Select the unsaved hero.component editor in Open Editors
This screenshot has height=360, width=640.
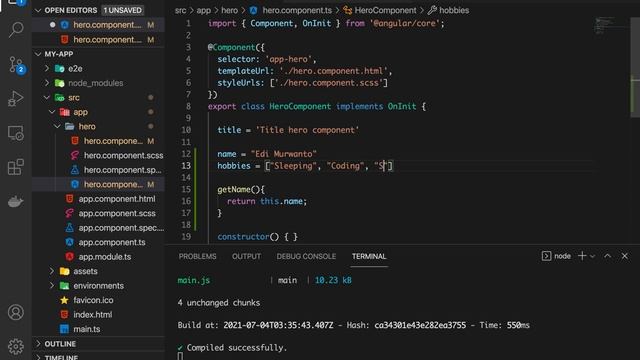[99, 25]
